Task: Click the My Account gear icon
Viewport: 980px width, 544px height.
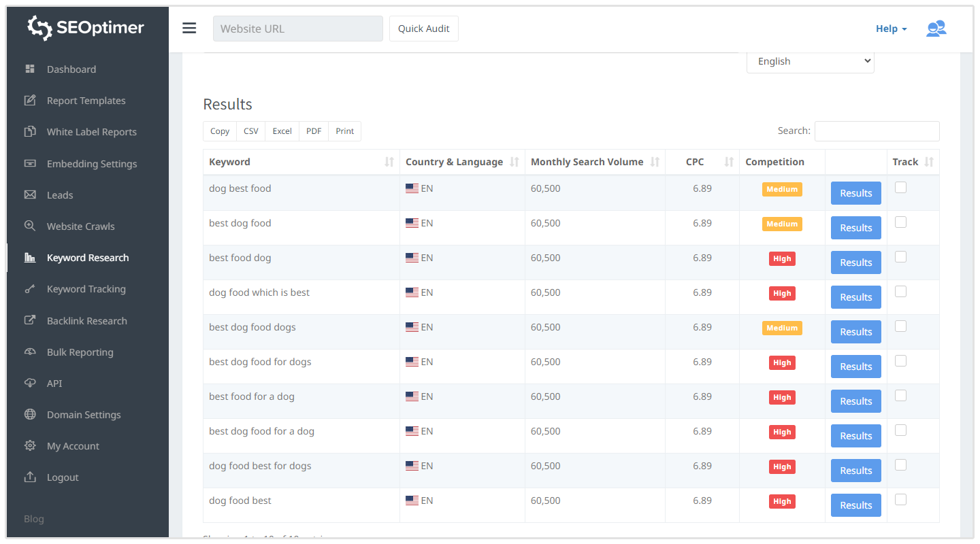Action: (x=30, y=446)
